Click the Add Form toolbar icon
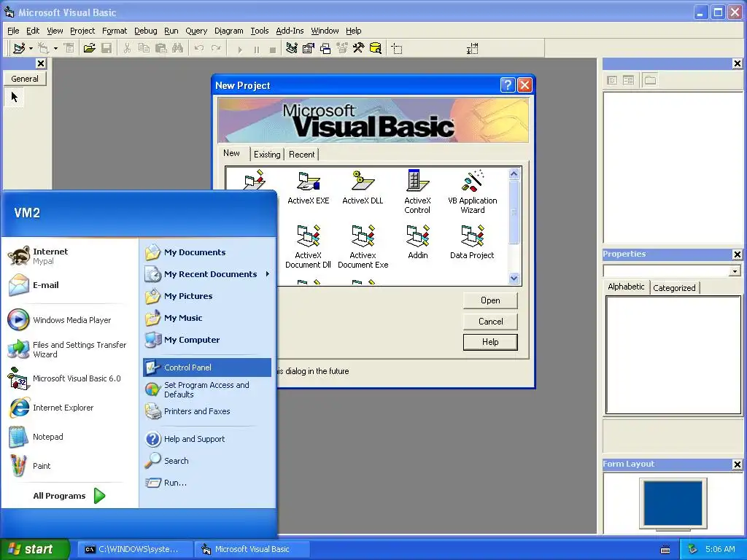 43,48
